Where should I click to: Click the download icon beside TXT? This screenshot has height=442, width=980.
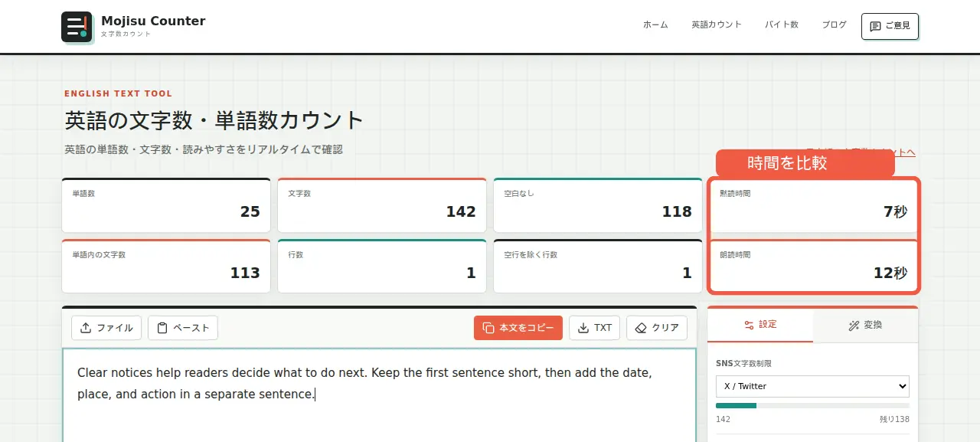coord(584,328)
